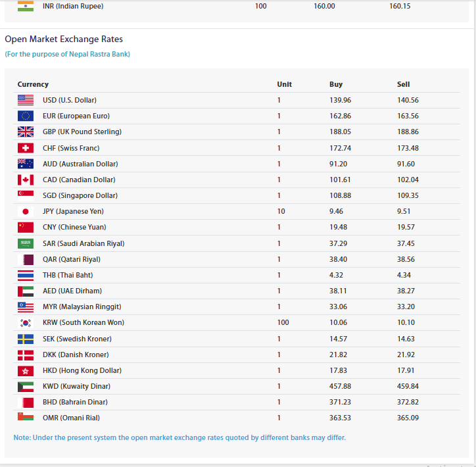Click the Sell column header
The height and width of the screenshot is (467, 476).
pyautogui.click(x=403, y=84)
